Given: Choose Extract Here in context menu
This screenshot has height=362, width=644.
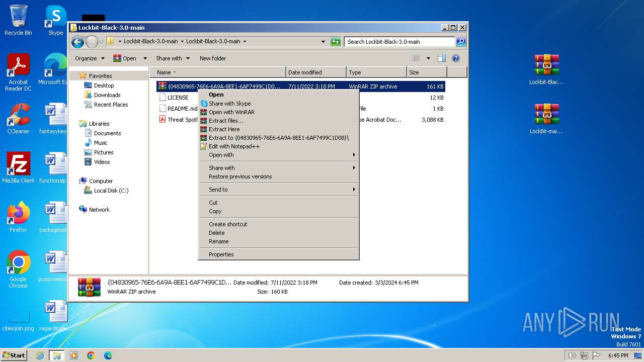Looking at the screenshot, I should (x=279, y=129).
